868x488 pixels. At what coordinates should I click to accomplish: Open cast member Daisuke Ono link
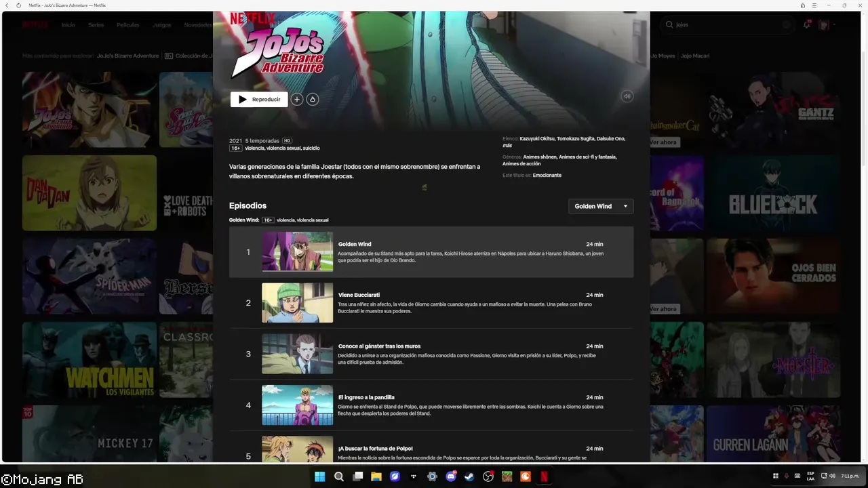[x=611, y=138]
